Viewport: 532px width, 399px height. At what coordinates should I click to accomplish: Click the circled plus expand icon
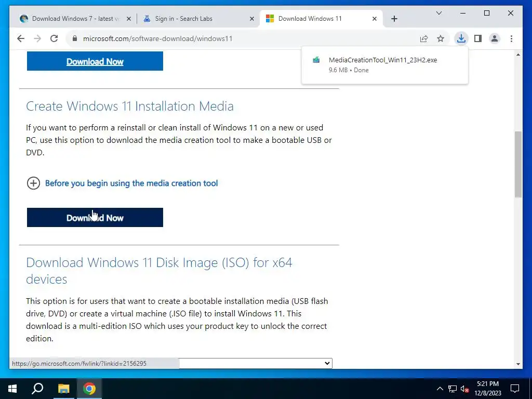pos(33,183)
